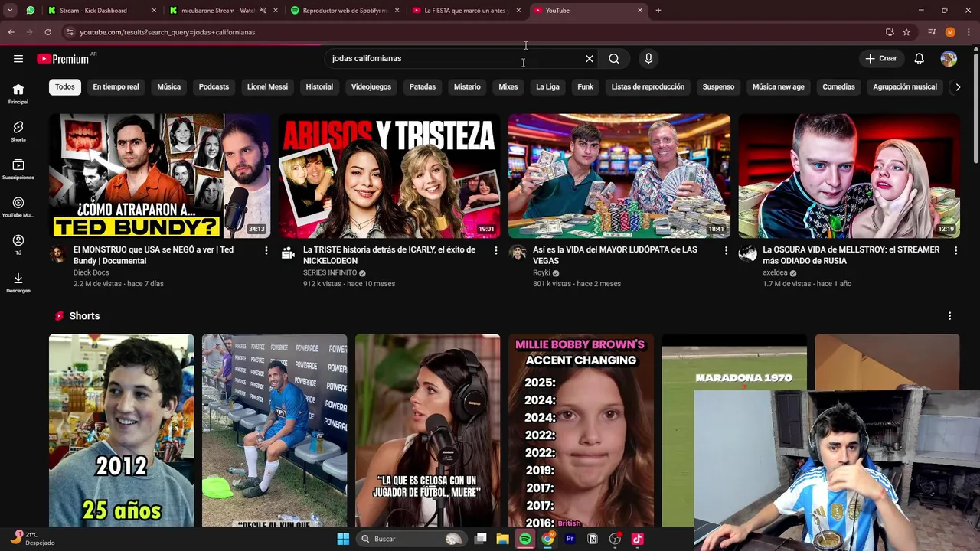This screenshot has height=551, width=980.
Task: Open TikTok from the taskbar
Action: pyautogui.click(x=637, y=539)
